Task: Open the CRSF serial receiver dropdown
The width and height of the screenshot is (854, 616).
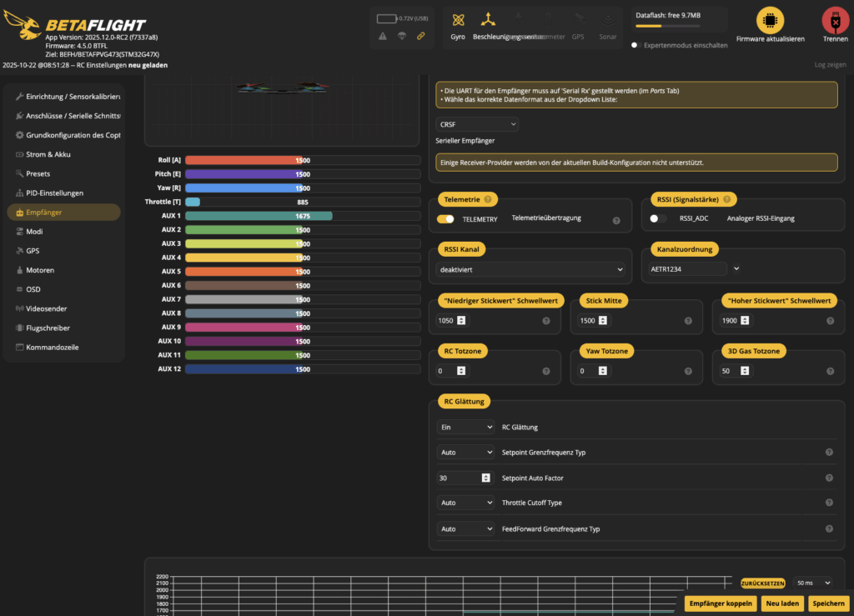Action: pyautogui.click(x=477, y=124)
